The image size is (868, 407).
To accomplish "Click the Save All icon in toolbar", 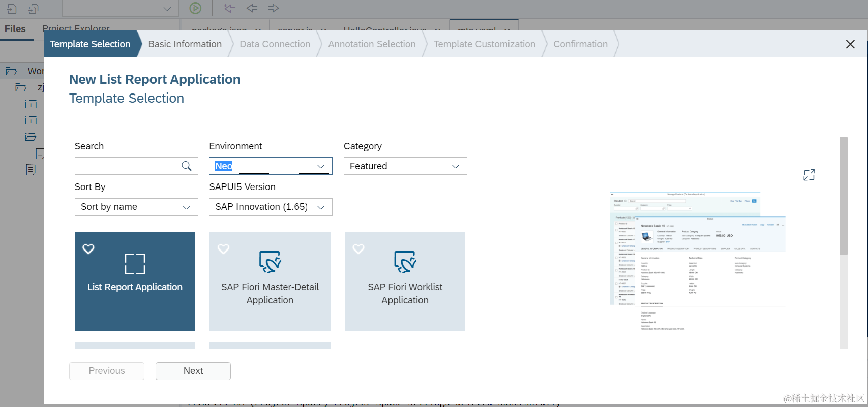I will [x=34, y=9].
